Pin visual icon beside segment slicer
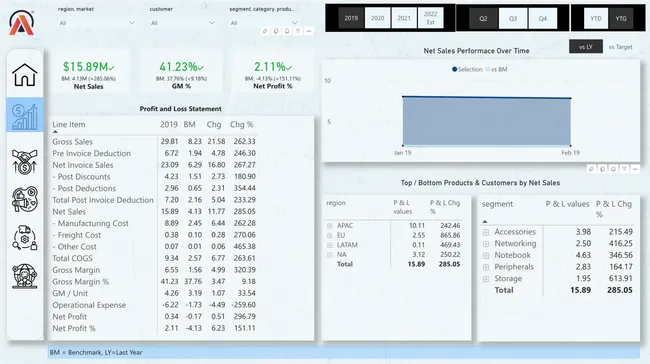Screen dimensions: 650x364 [x=265, y=31]
